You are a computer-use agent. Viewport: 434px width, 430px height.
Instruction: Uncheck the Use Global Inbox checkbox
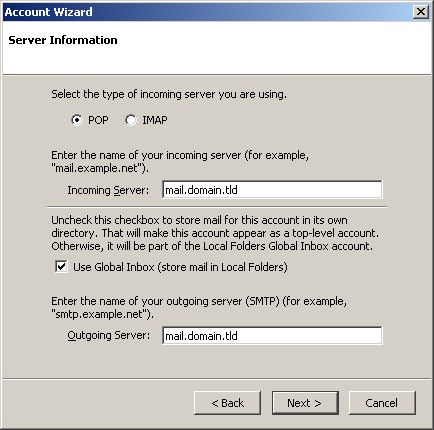coord(61,267)
